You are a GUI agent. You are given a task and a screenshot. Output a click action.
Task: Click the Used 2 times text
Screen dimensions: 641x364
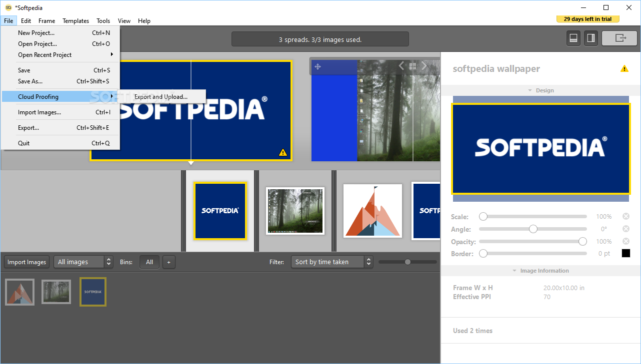[x=472, y=331]
